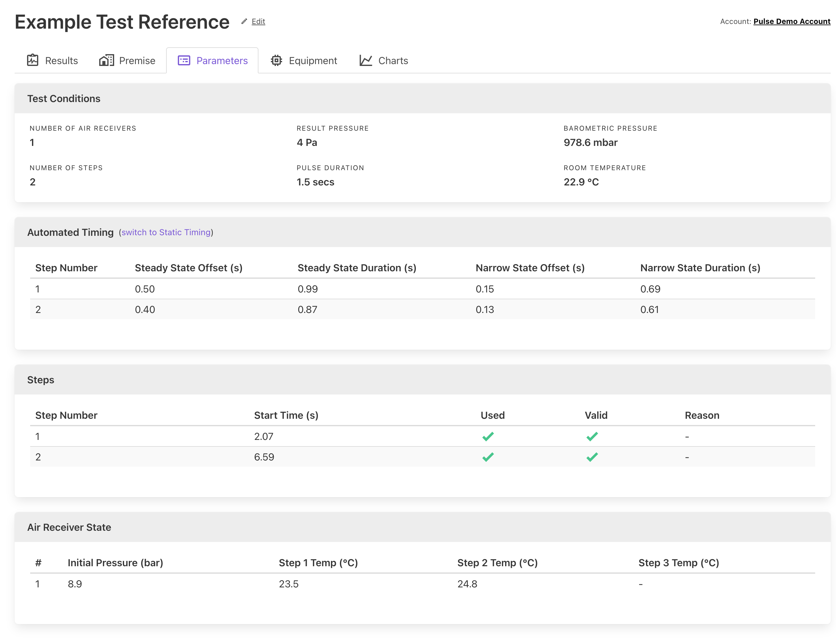
Task: Click the Parameters tab list icon
Action: coord(184,60)
